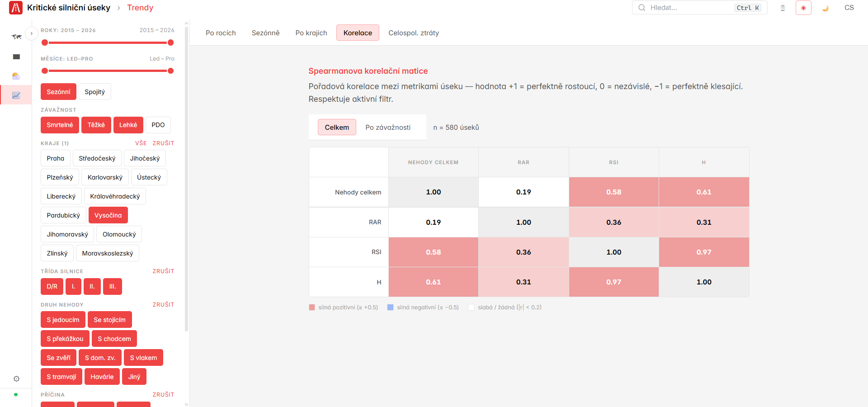Open the weather view with sun-cloud icon
The height and width of the screenshot is (407, 868).
pyautogui.click(x=16, y=76)
